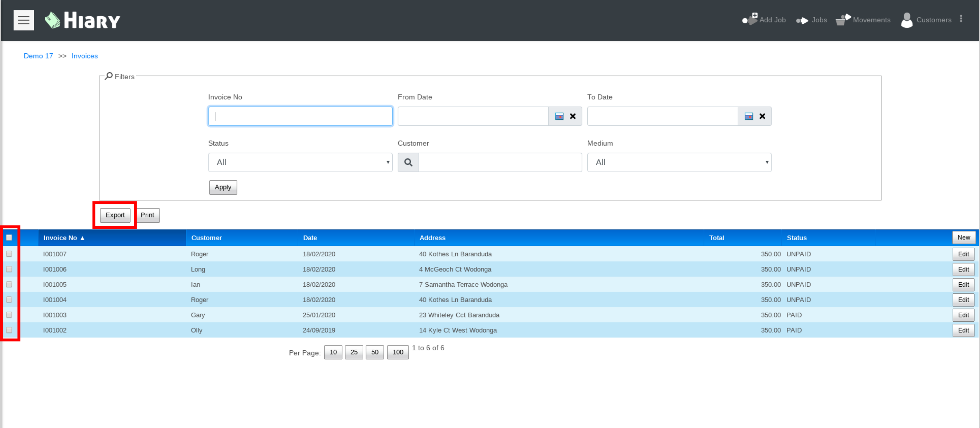Show 25 invoices per page
The height and width of the screenshot is (428, 980).
click(x=354, y=352)
